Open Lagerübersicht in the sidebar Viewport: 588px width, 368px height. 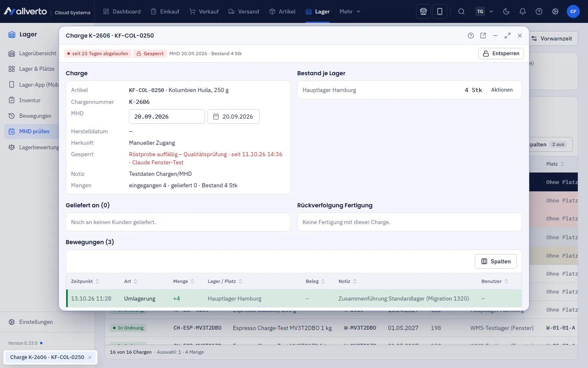(x=32, y=54)
